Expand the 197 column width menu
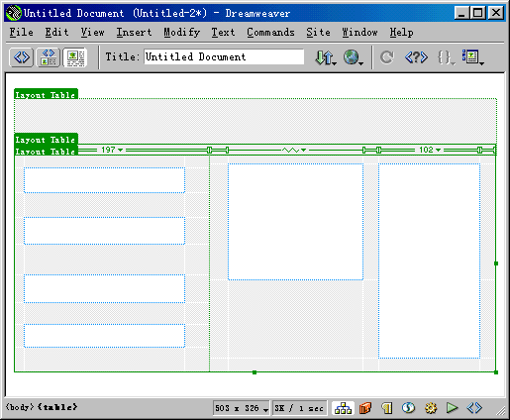The width and height of the screenshot is (510, 420). 112,150
